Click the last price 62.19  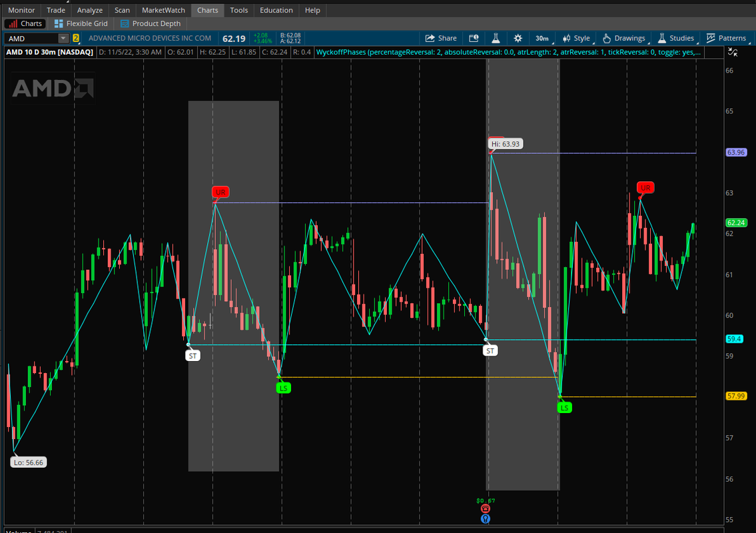pyautogui.click(x=234, y=39)
